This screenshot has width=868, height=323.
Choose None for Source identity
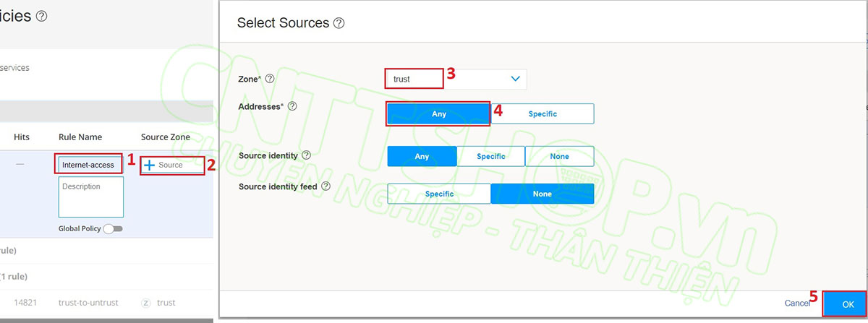559,157
